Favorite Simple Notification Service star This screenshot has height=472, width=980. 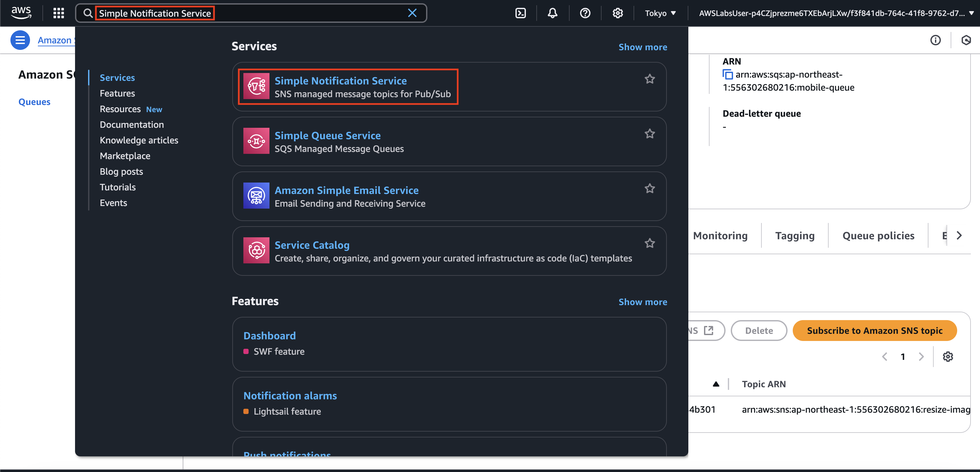(x=650, y=79)
